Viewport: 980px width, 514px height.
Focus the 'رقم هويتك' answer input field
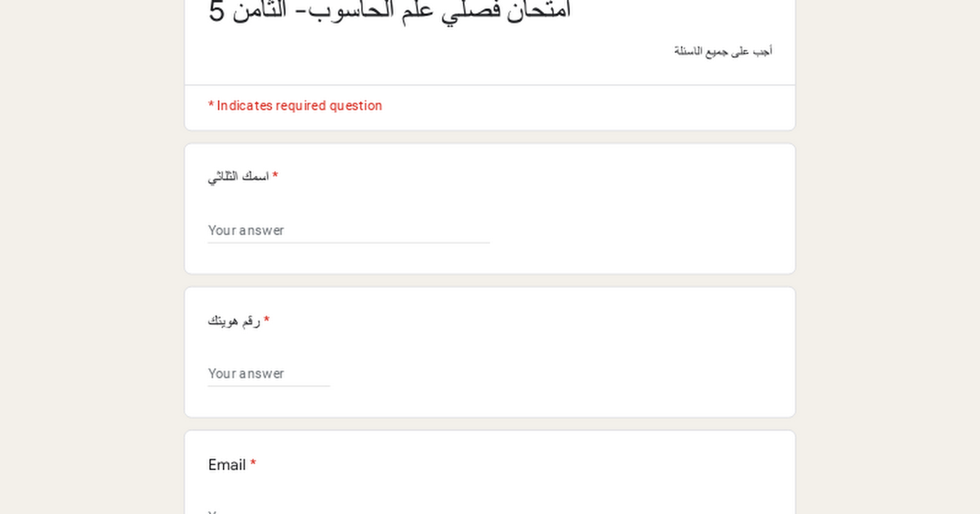[269, 374]
